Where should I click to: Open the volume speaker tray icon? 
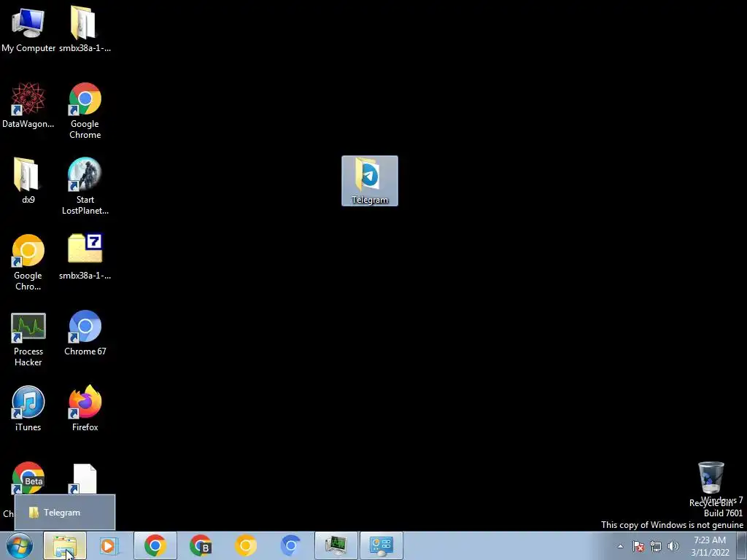673,546
